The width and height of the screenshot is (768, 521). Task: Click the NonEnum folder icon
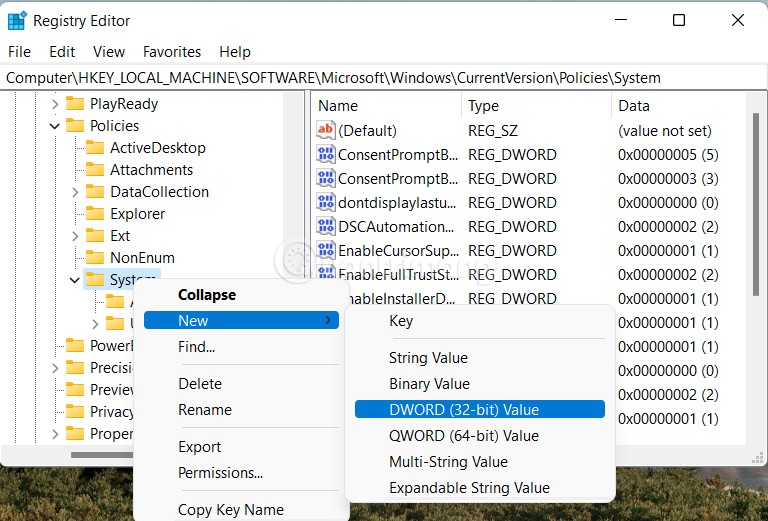95,258
